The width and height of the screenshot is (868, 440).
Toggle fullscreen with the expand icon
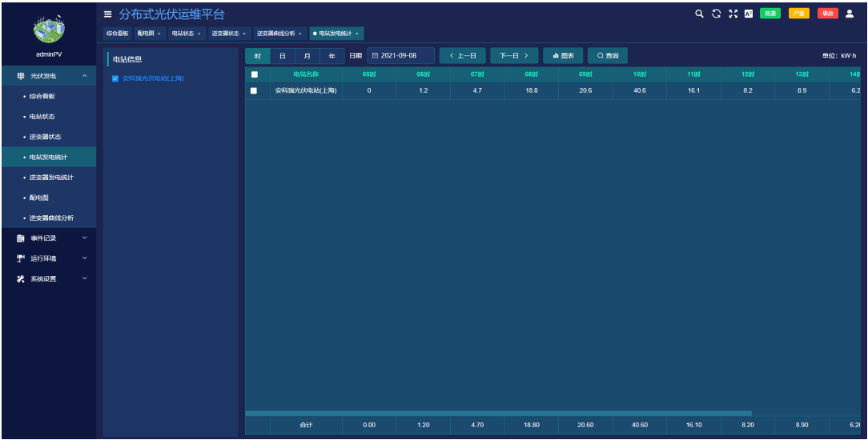732,14
